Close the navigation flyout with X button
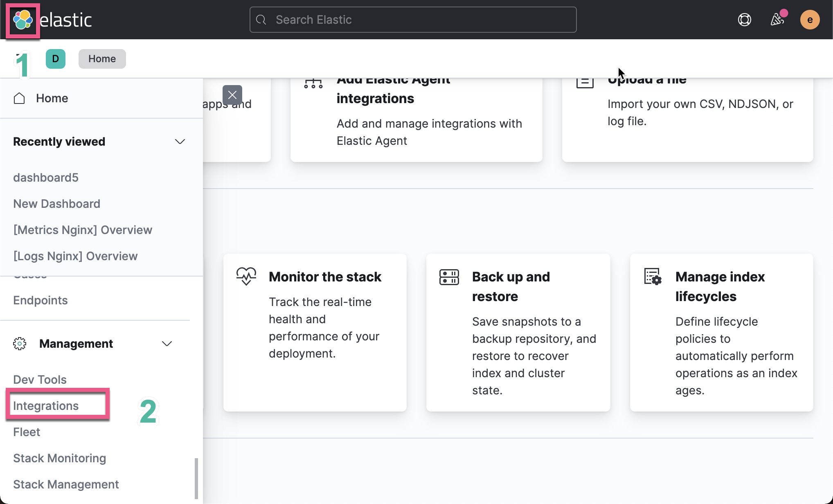Image resolution: width=833 pixels, height=504 pixels. (232, 95)
